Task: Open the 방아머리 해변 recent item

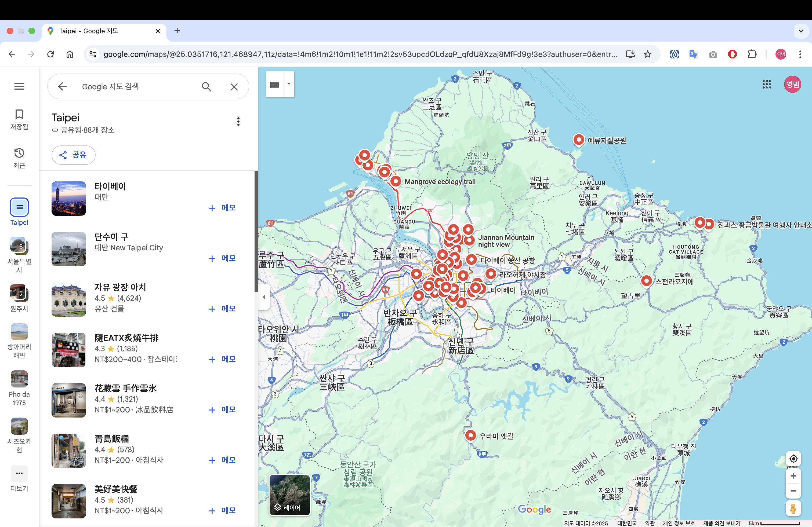Action: [19, 341]
